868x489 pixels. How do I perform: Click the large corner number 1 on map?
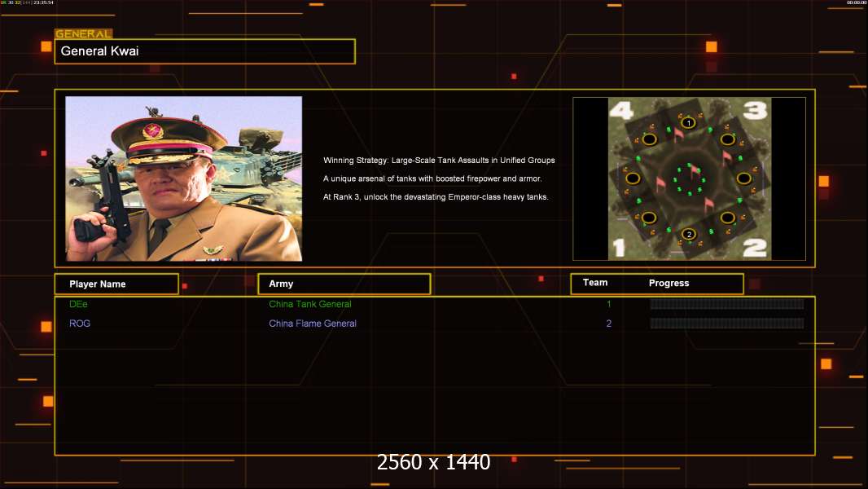pos(619,248)
